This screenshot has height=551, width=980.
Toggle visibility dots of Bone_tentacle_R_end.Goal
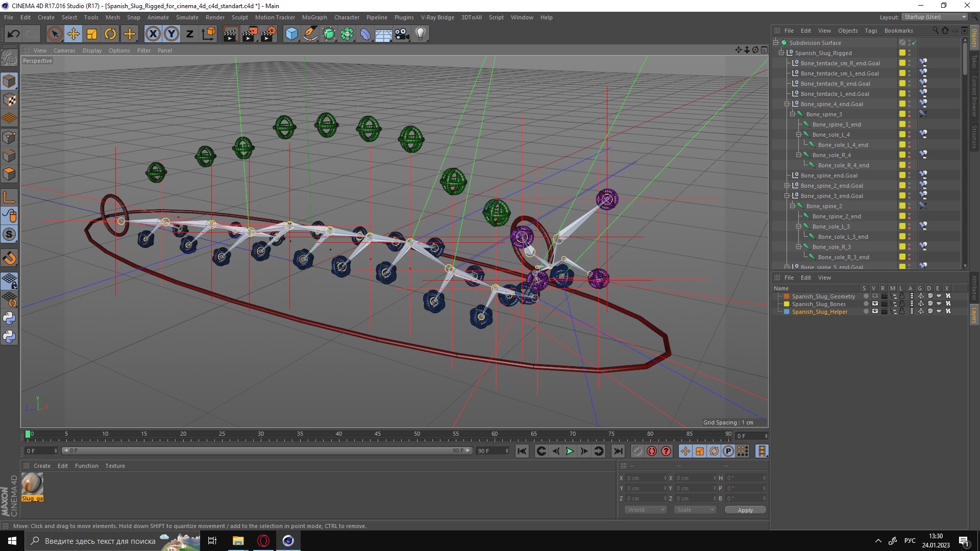point(909,84)
